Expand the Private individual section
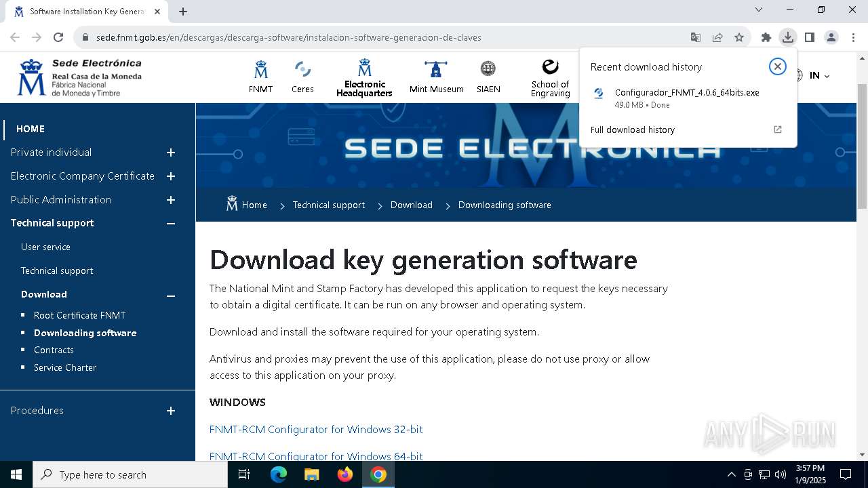 tap(171, 152)
